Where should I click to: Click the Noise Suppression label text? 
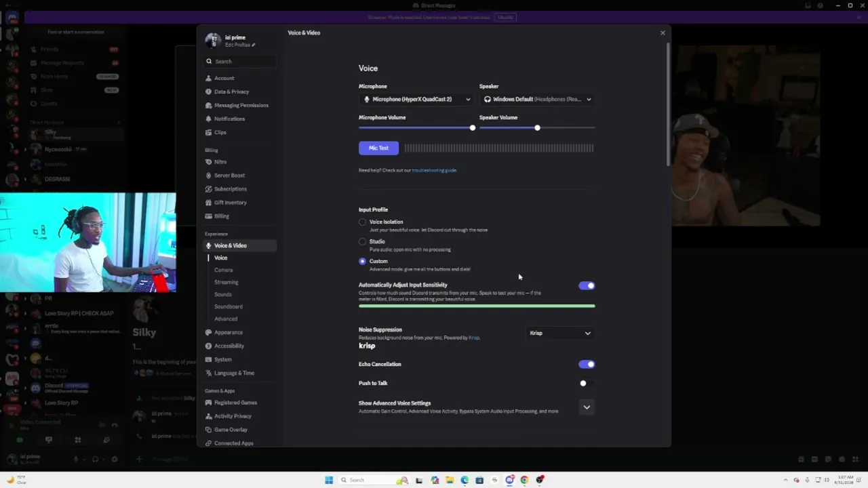coord(380,329)
